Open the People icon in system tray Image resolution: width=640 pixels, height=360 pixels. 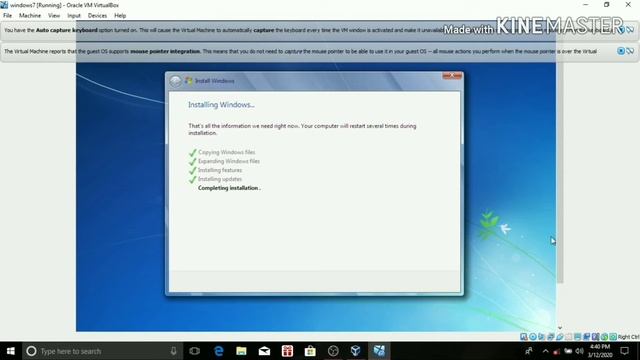[529, 351]
